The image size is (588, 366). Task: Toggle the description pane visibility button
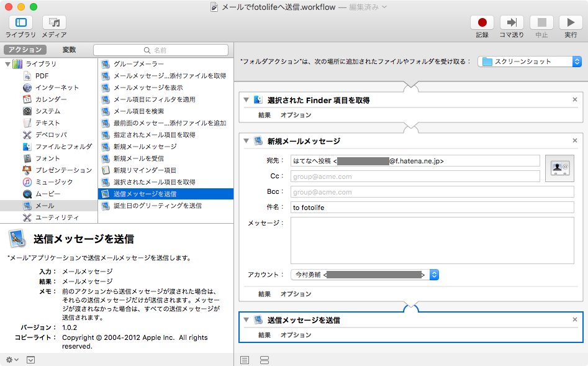[x=31, y=360]
